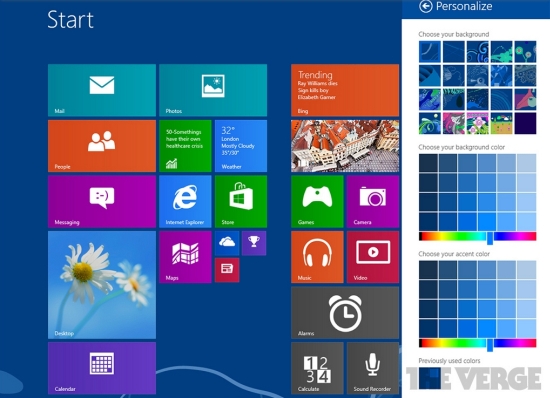Image resolution: width=550 pixels, height=398 pixels.
Task: Select the first background pattern thumbnail
Action: click(430, 52)
